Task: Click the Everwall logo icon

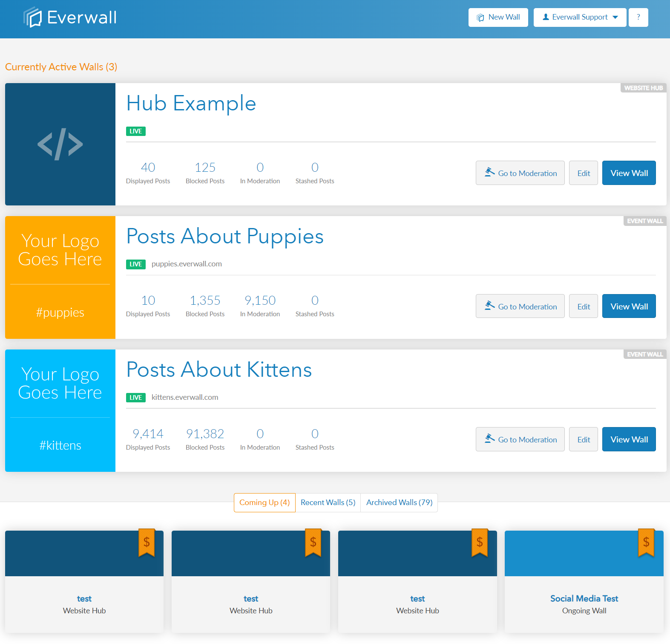Action: (32, 17)
